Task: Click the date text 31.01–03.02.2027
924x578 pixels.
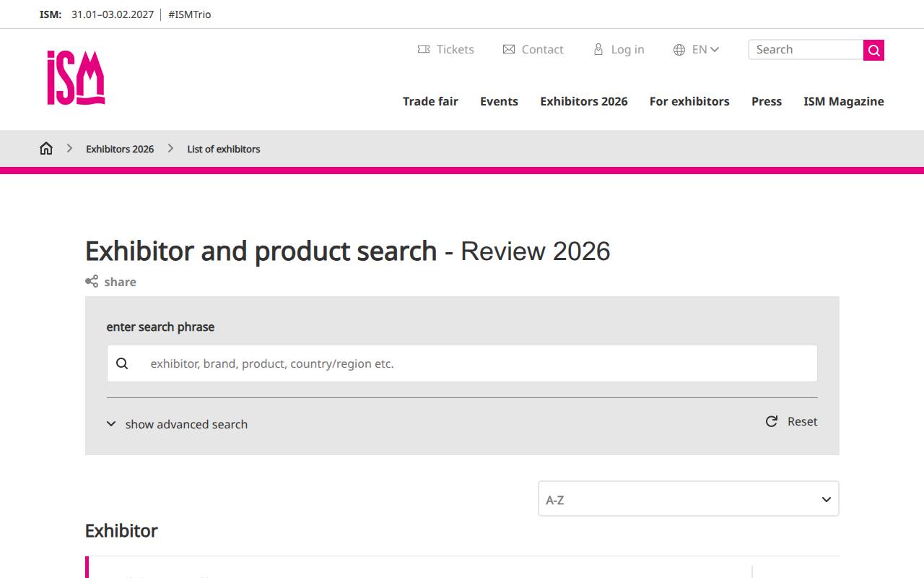Action: point(113,14)
